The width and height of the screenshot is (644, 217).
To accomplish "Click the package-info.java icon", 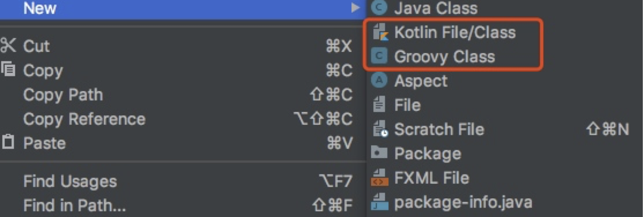I will [379, 202].
